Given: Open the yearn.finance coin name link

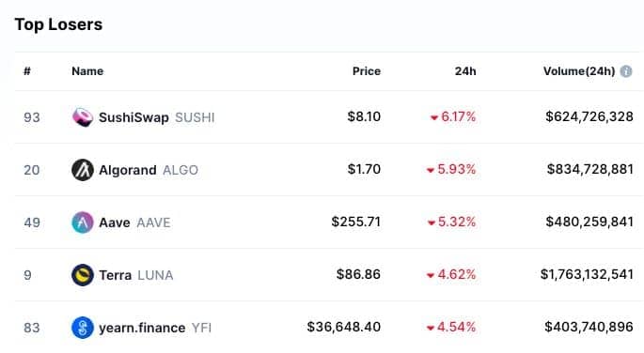Looking at the screenshot, I should (x=142, y=328).
